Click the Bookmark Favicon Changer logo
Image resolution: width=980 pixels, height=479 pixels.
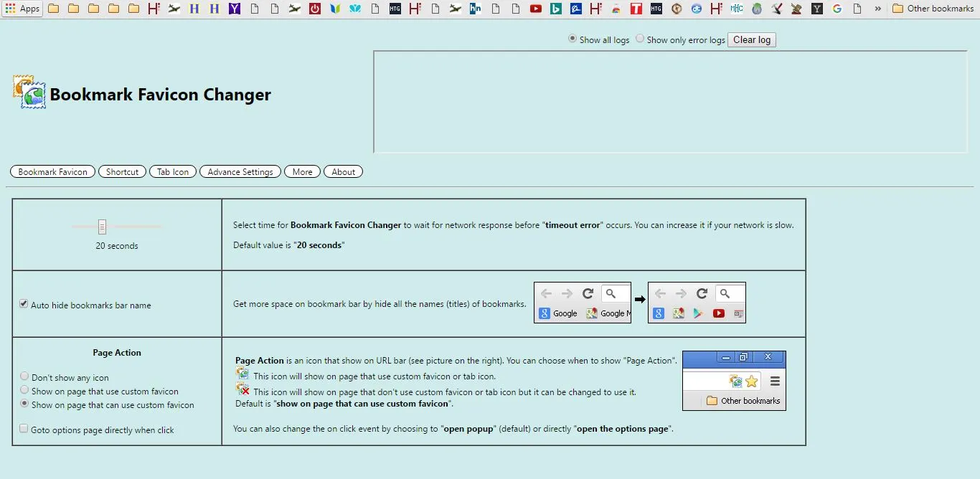pyautogui.click(x=29, y=92)
